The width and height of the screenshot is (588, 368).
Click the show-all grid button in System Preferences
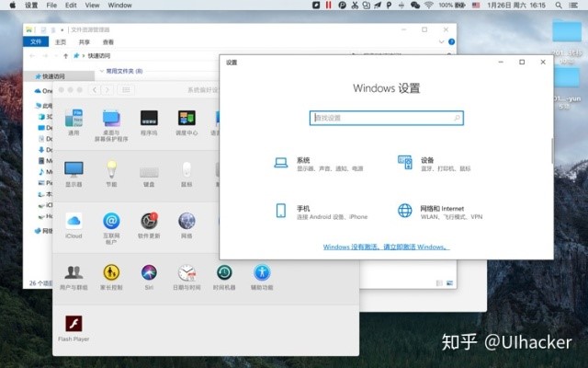pos(127,90)
